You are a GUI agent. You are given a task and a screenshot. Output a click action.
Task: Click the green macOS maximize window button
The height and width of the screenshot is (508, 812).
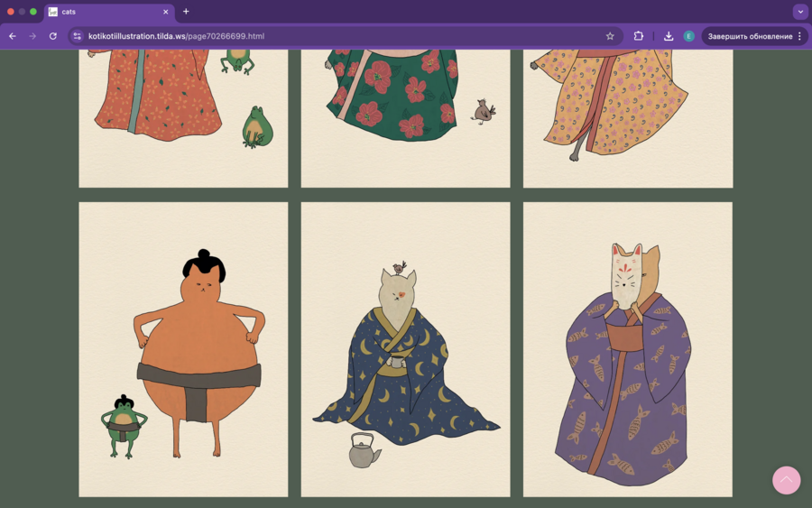(33, 12)
